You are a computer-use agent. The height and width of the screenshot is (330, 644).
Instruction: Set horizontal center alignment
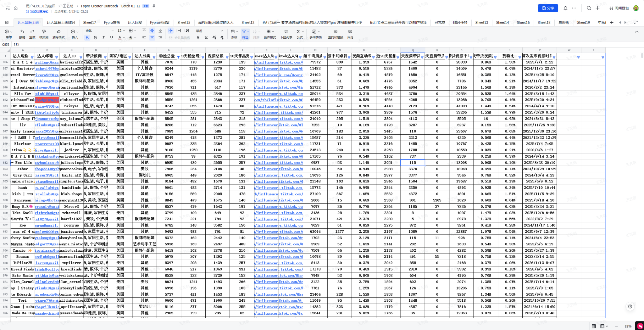click(x=152, y=38)
